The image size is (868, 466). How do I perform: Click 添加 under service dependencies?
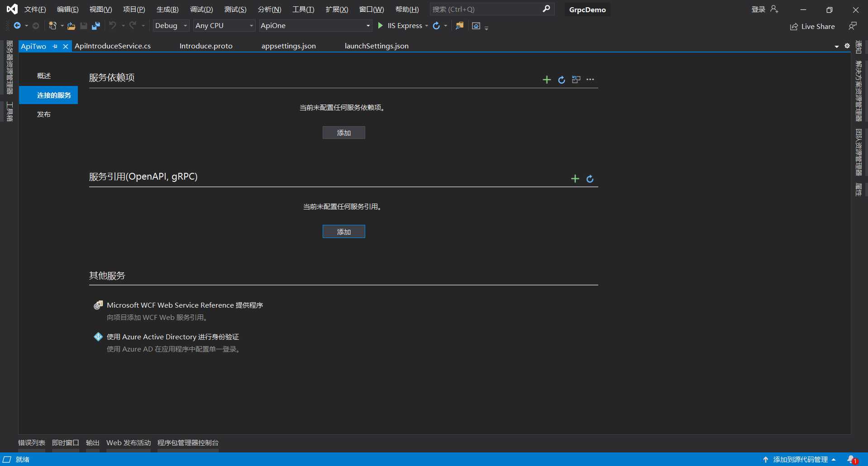[x=344, y=133]
